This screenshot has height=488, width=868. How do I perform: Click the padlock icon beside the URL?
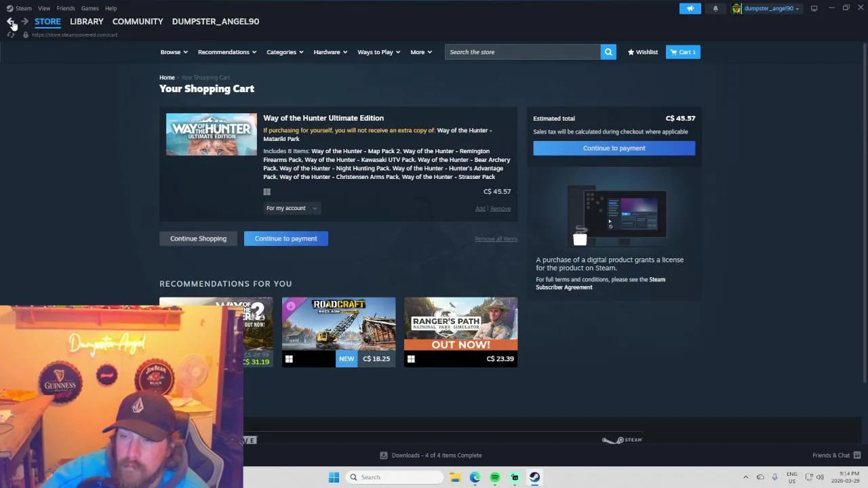point(26,35)
